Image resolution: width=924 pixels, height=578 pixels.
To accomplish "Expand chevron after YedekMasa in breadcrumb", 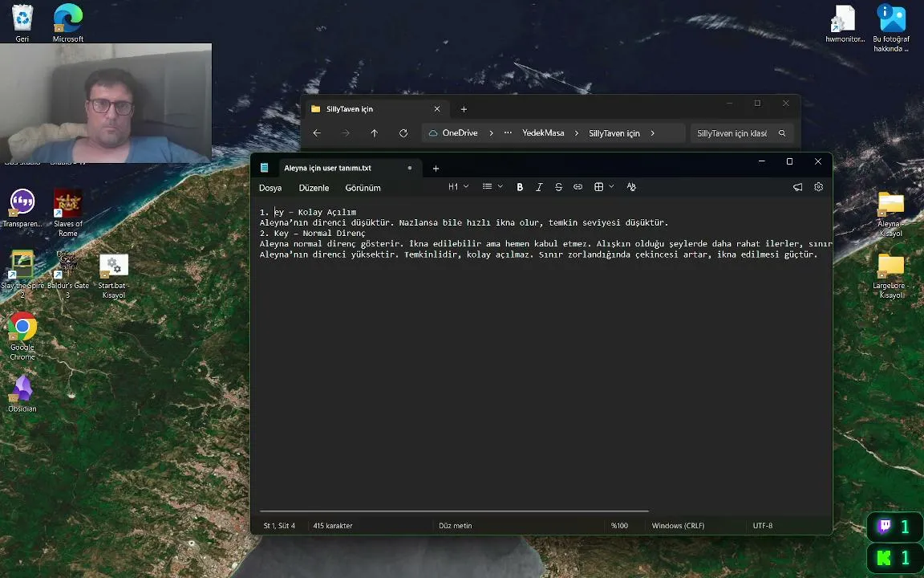I will pyautogui.click(x=577, y=133).
